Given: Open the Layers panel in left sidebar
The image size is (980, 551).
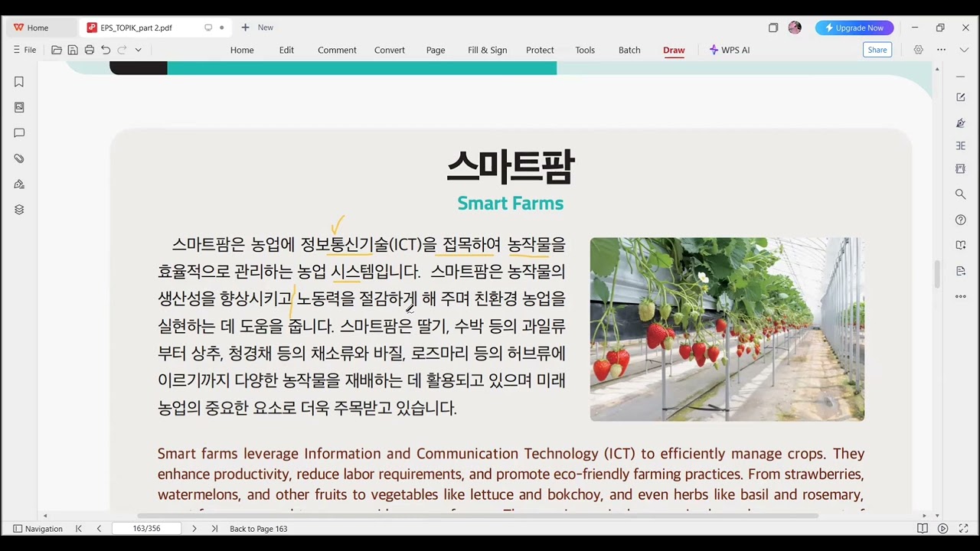Looking at the screenshot, I should 19,210.
